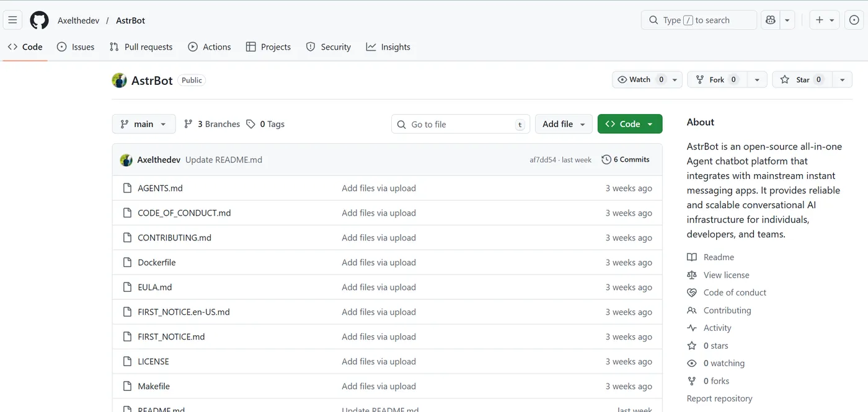Star the AstrBot repository
Screen dimensions: 868x412
798,79
